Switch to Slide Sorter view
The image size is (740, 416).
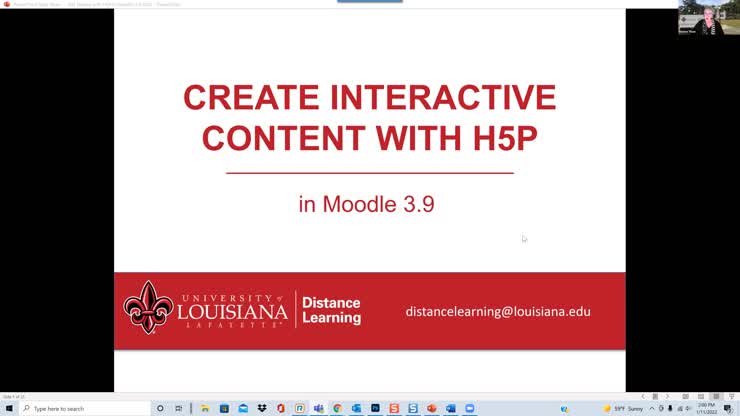pyautogui.click(x=701, y=397)
